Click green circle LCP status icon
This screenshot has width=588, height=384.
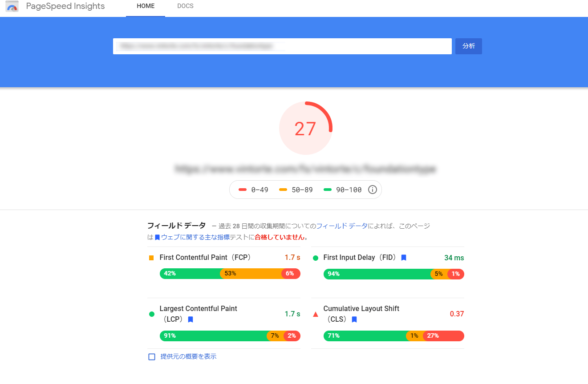click(x=152, y=314)
